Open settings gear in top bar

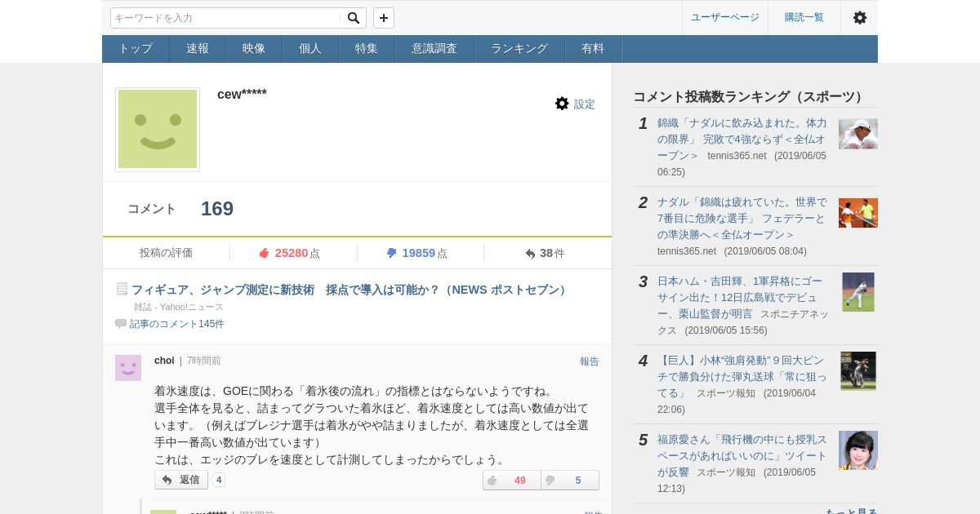pyautogui.click(x=860, y=17)
